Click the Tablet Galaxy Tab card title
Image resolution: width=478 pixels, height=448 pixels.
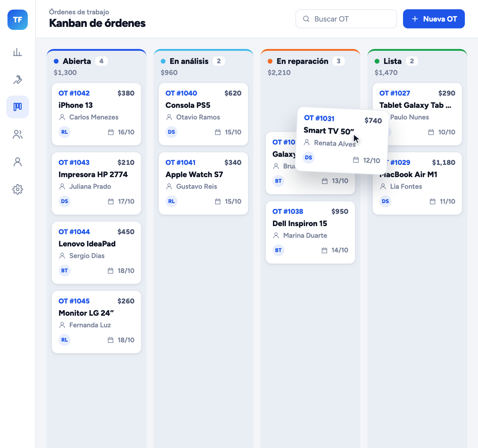[415, 105]
